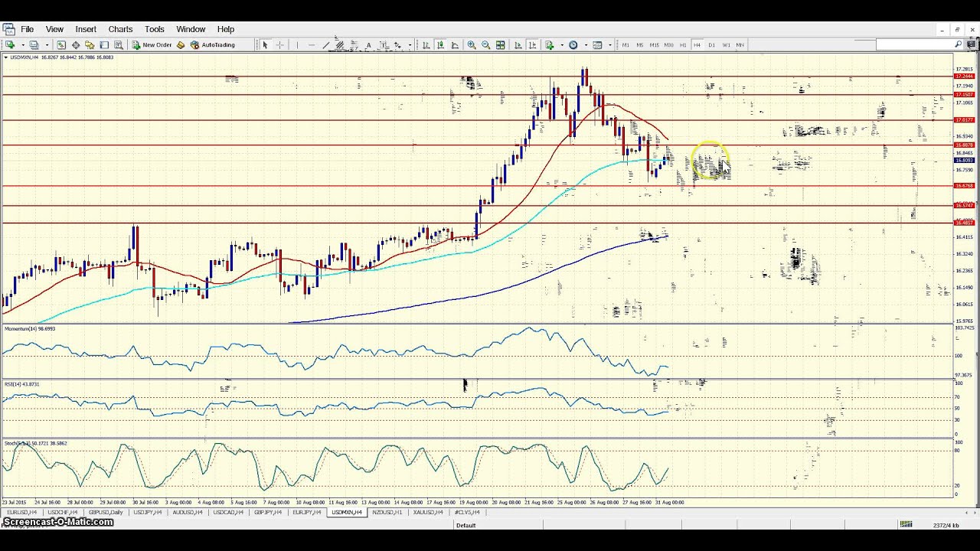Open the Strategy Tester icon
The image size is (980, 551).
[x=119, y=45]
